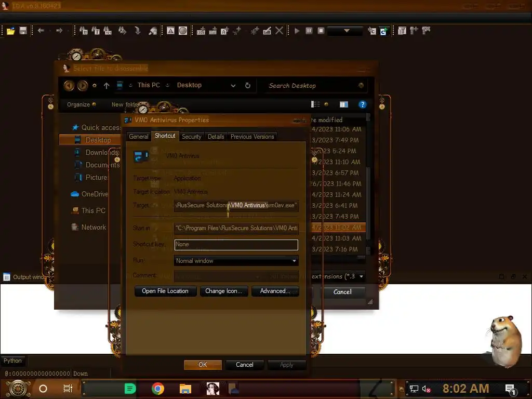
Task: Select This PC in the navigation pane
Action: pos(88,211)
